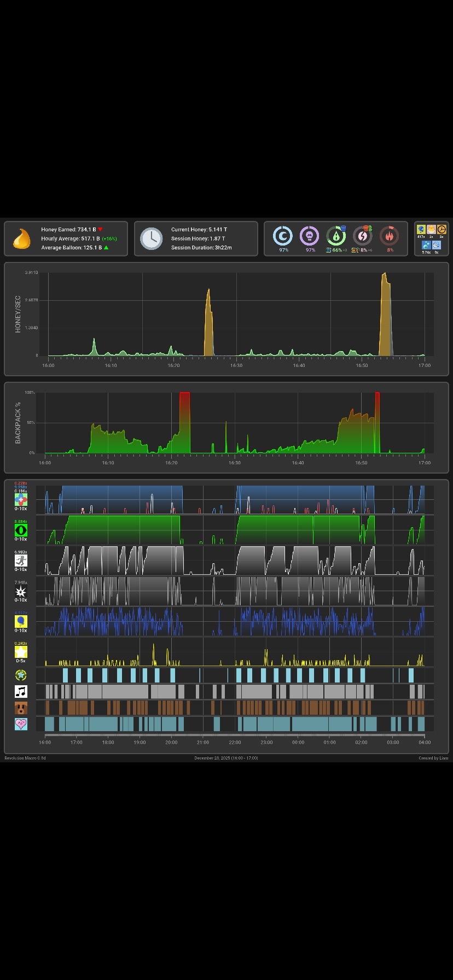
Task: Click the blue balloon on yellow icon
Action: click(21, 622)
